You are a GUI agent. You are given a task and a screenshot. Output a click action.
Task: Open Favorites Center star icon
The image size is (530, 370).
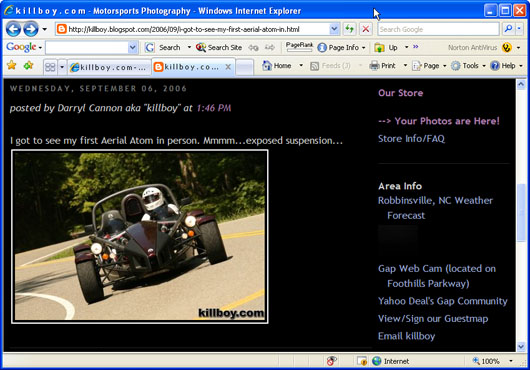(11, 65)
